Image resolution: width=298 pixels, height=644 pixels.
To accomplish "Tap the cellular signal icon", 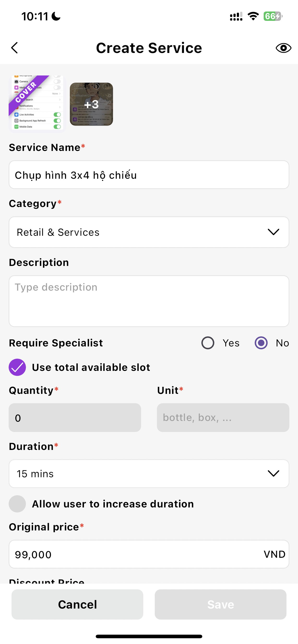I will [236, 17].
